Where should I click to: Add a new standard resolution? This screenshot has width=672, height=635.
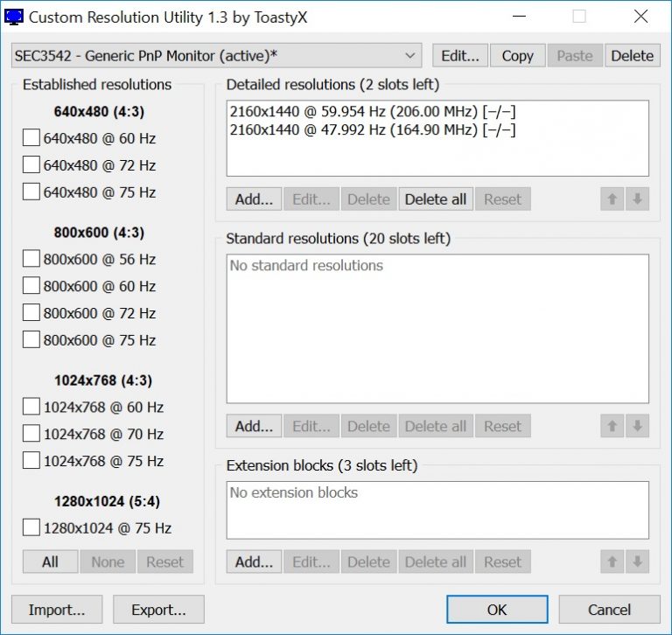tap(254, 426)
